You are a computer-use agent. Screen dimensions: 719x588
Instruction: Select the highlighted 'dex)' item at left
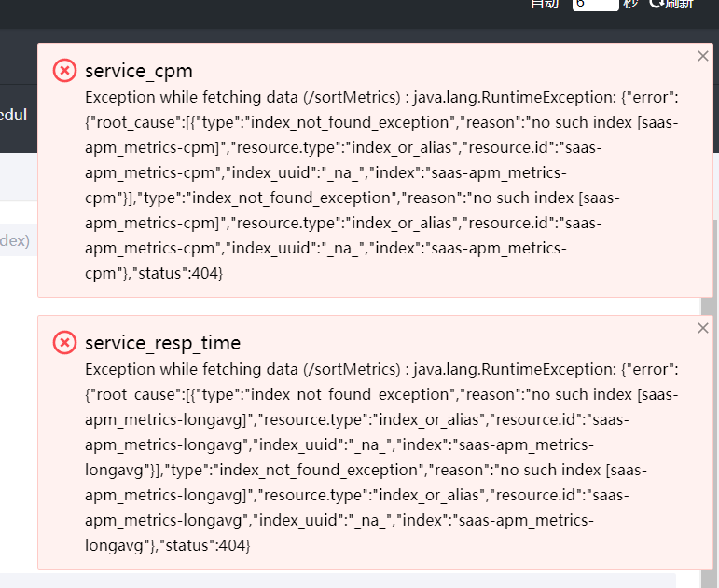(15, 240)
